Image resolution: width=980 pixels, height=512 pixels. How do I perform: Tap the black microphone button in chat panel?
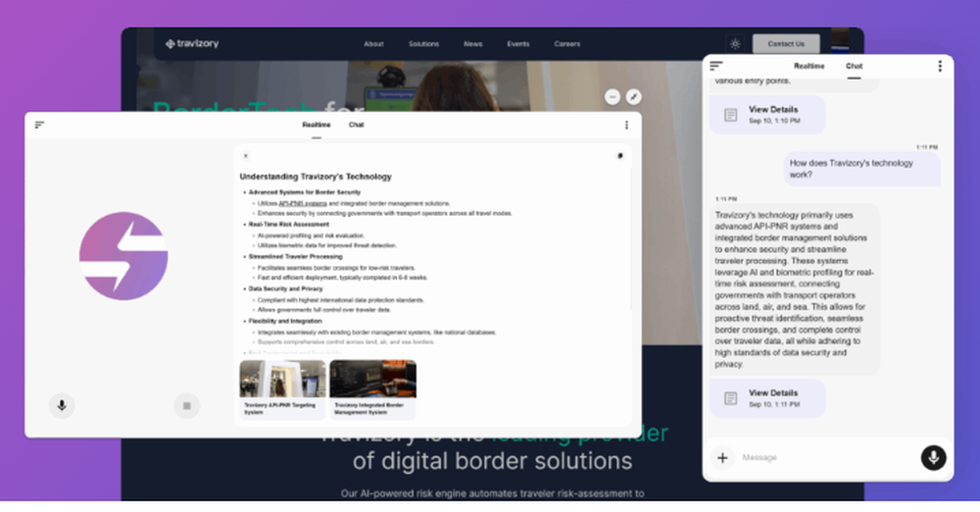pyautogui.click(x=933, y=457)
